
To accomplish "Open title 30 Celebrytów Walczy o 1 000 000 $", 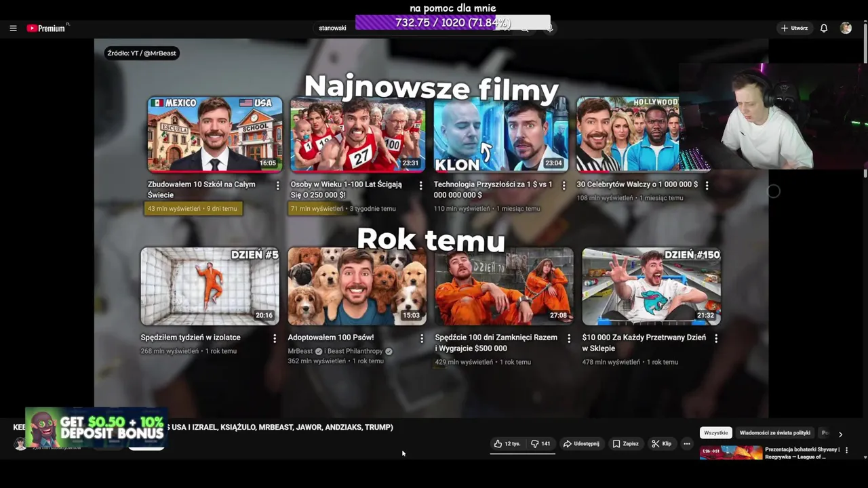I will (637, 184).
